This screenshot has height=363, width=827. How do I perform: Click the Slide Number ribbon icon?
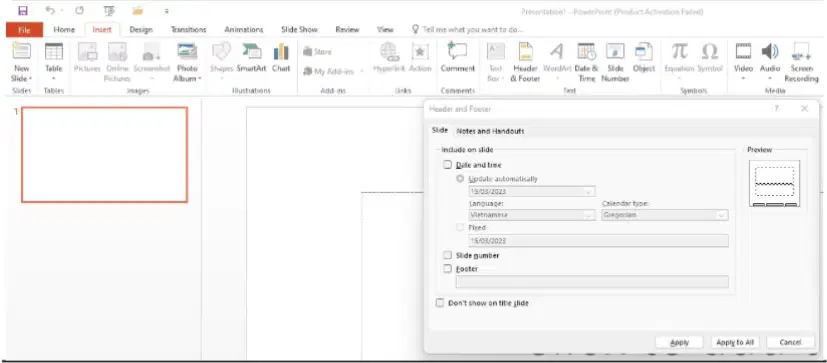(x=615, y=62)
